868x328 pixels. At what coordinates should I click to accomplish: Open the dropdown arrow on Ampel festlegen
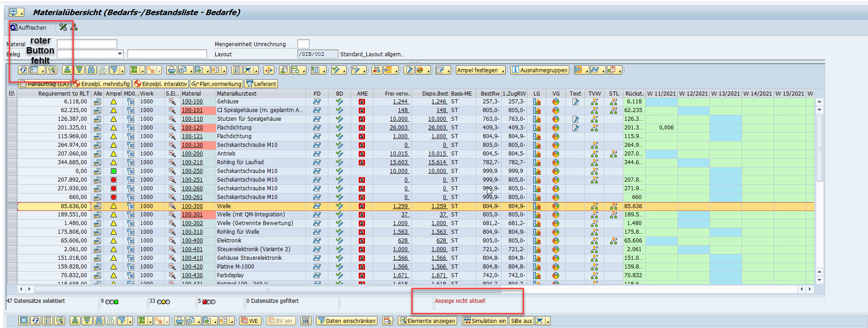tap(503, 70)
